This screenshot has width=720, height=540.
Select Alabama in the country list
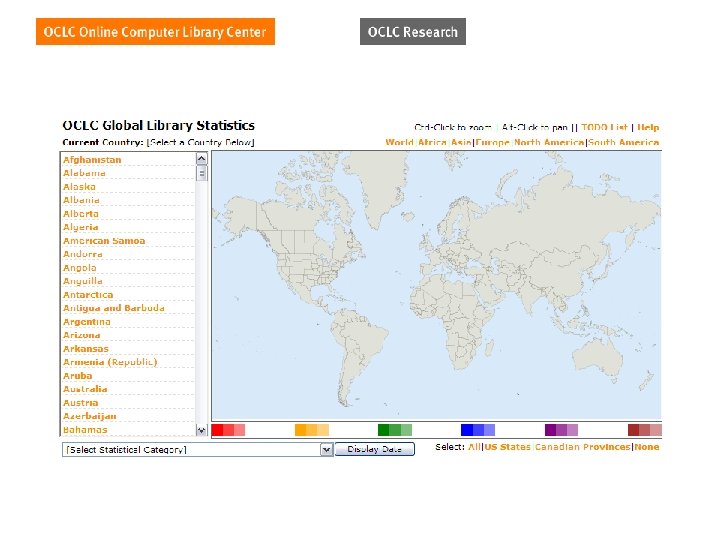tap(84, 173)
